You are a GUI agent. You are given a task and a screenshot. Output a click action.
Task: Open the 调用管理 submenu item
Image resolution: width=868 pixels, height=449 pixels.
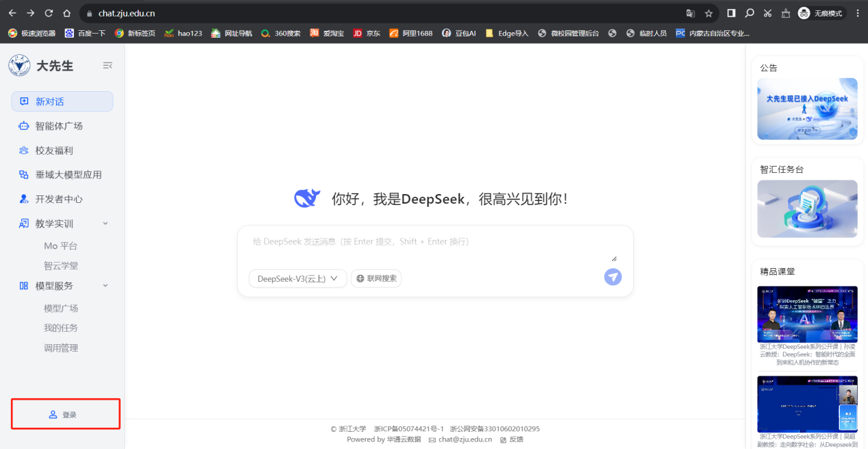[61, 348]
